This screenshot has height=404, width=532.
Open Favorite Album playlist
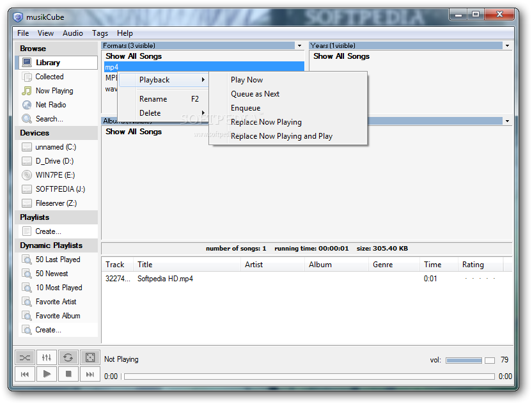pos(58,316)
